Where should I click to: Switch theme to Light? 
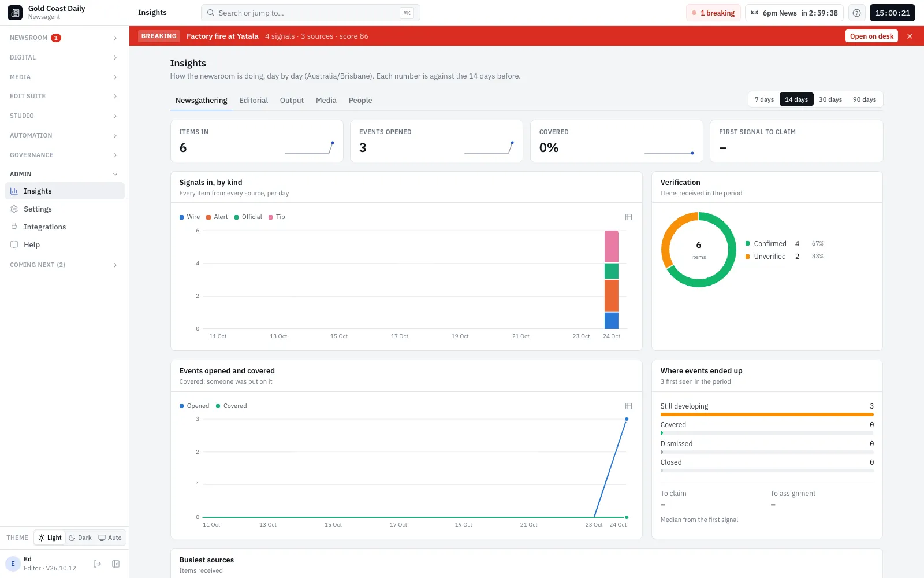click(x=50, y=538)
